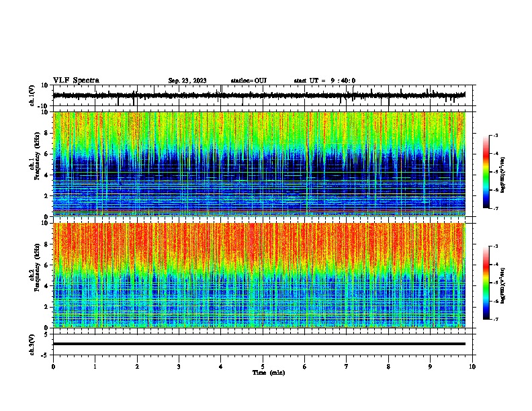The height and width of the screenshot is (411, 532).
Task: Select the "start UT = 9:40:0" header text
Action: (324, 81)
